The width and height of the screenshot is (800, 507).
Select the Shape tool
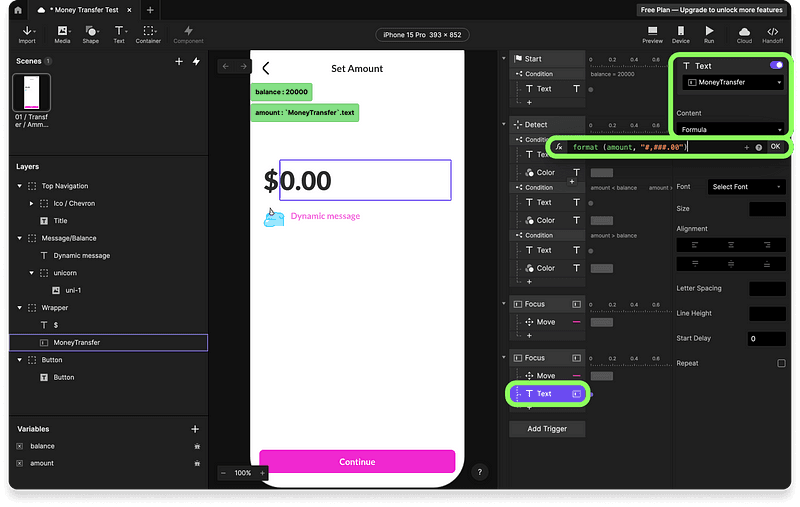tap(91, 35)
